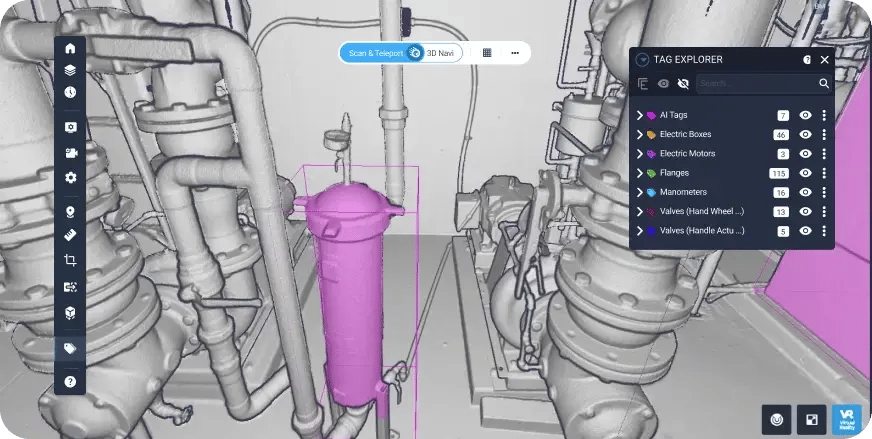Hide the Flanges tag group visibility
This screenshot has width=872, height=439.
(x=805, y=173)
